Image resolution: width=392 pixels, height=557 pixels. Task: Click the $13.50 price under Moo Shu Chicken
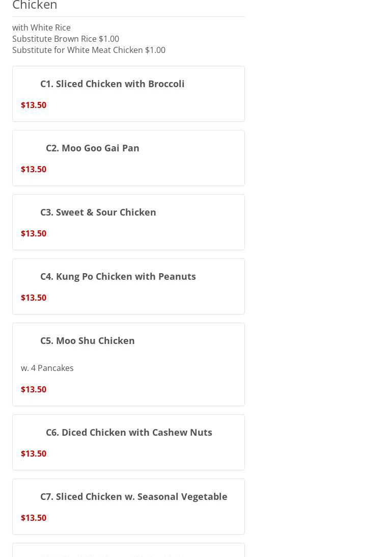click(34, 389)
